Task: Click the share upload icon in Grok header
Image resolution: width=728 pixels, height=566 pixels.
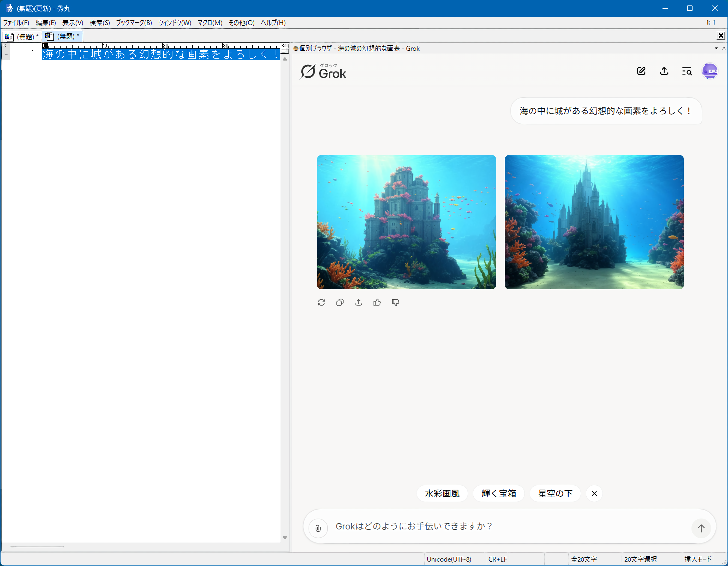Action: point(664,71)
